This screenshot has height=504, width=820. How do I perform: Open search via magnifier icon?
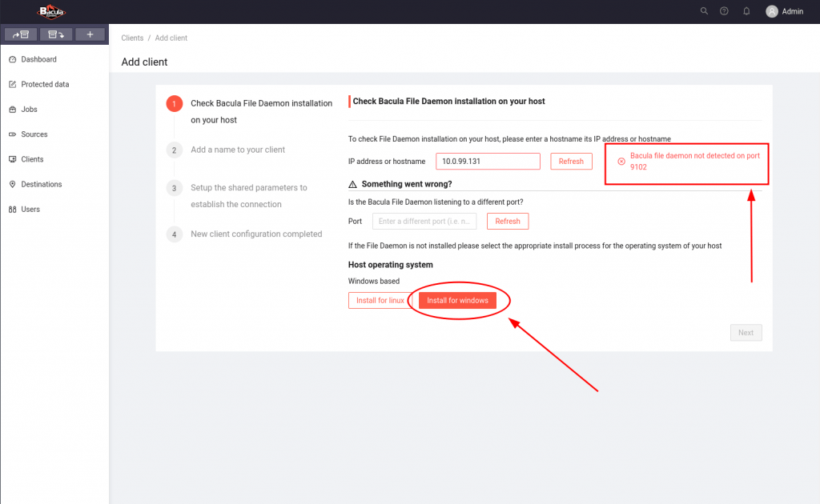click(x=704, y=11)
